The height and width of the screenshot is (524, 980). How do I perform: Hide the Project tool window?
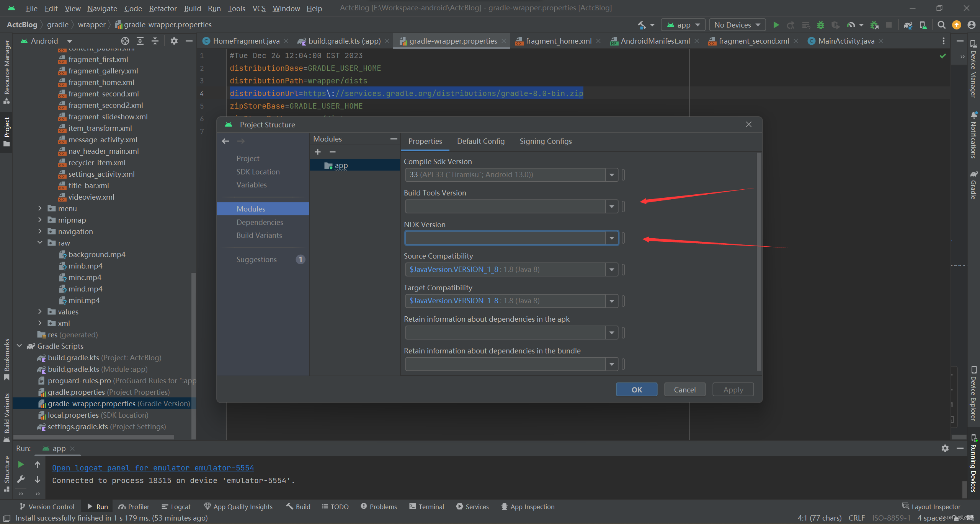pos(189,41)
